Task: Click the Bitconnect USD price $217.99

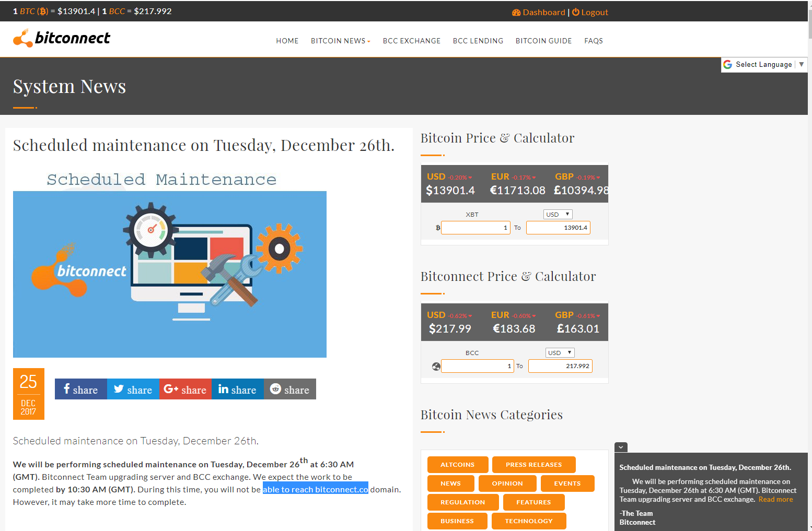Action: coord(450,329)
